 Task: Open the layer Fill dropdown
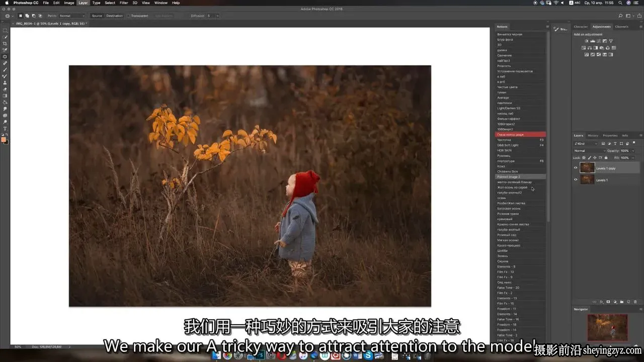point(632,157)
